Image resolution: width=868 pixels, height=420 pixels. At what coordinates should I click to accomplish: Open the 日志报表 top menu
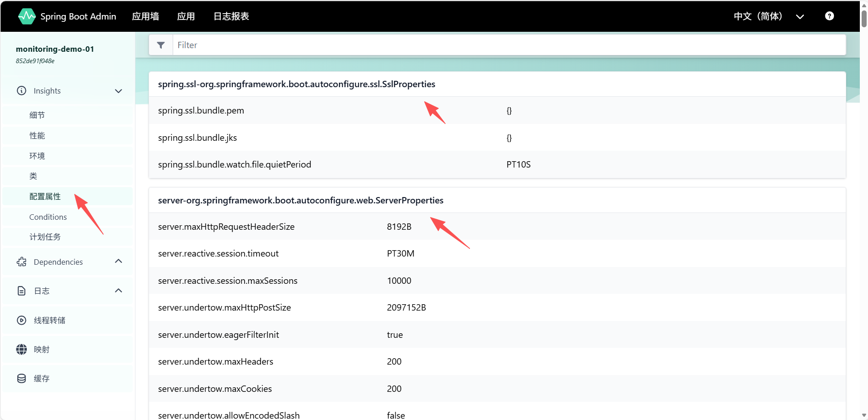[231, 16]
